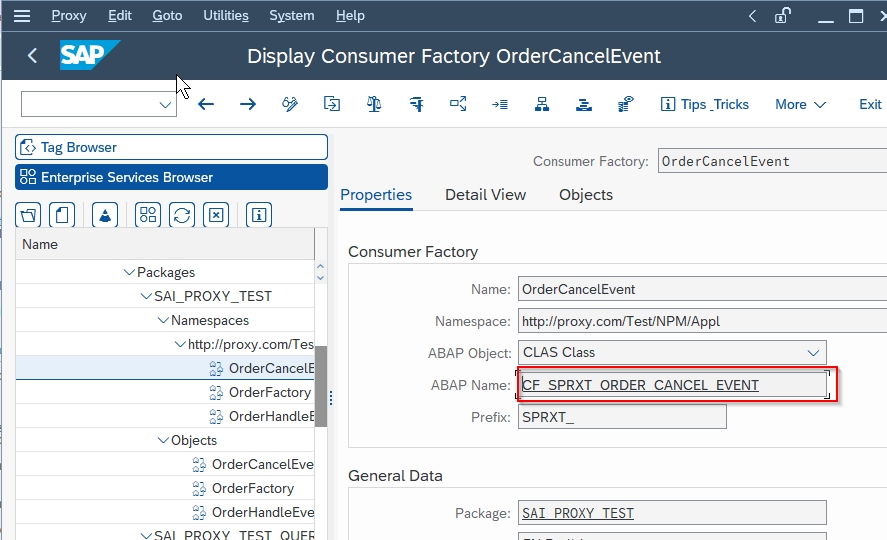Select OrderFactory under Objects in tree
This screenshot has height=540, width=887.
coord(253,488)
